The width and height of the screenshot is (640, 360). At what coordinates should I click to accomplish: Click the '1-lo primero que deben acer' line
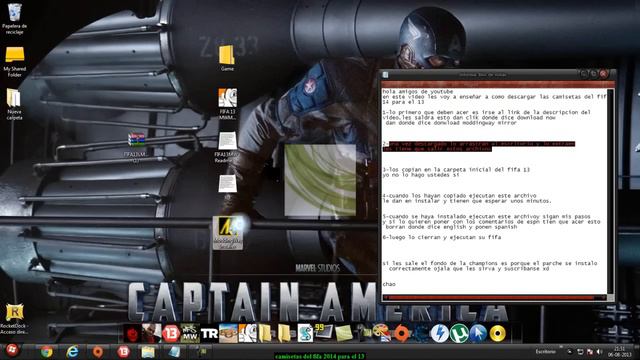coord(487,112)
